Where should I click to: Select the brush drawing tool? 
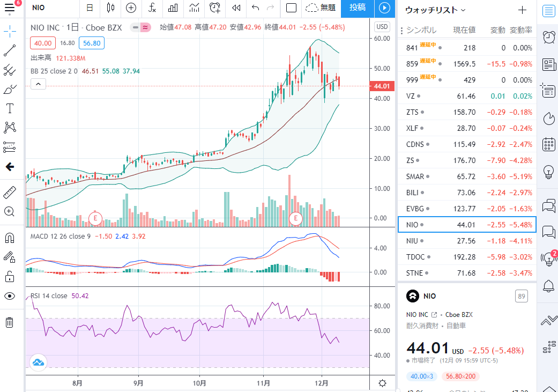coord(10,90)
